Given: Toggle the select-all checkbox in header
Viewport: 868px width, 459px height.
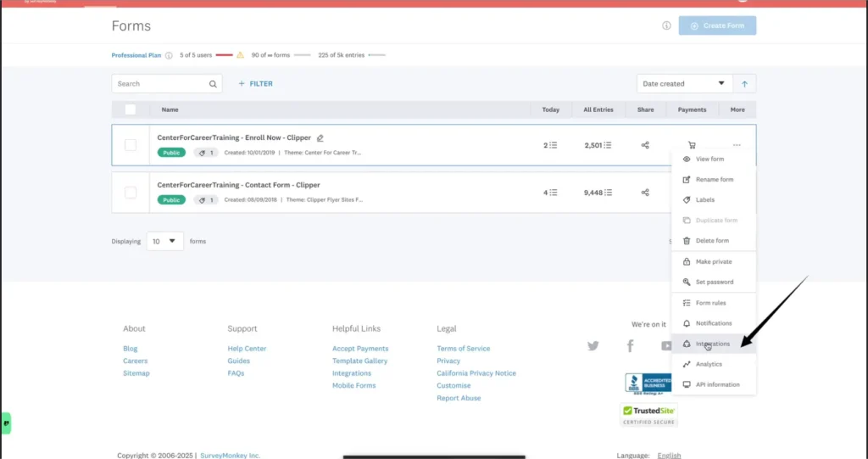Looking at the screenshot, I should click(x=131, y=109).
